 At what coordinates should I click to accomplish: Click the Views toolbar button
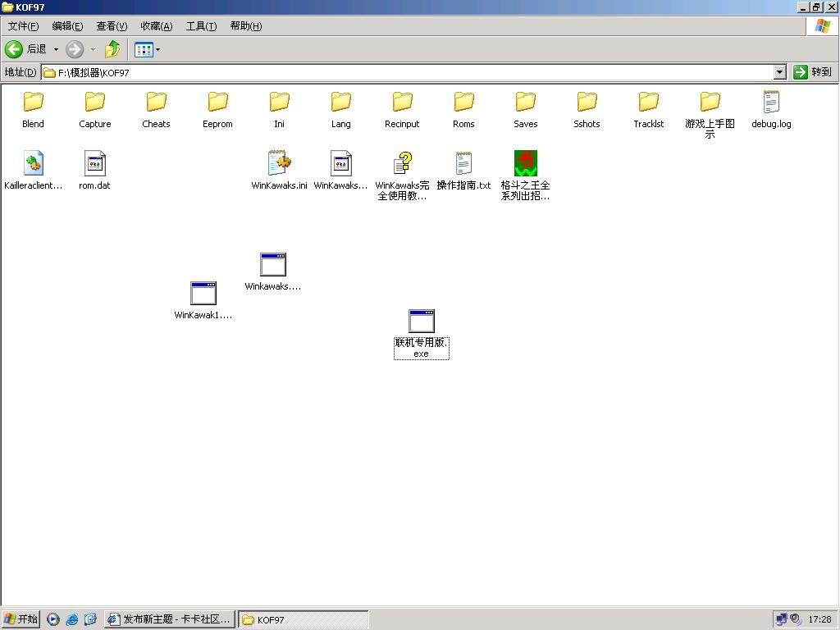144,50
